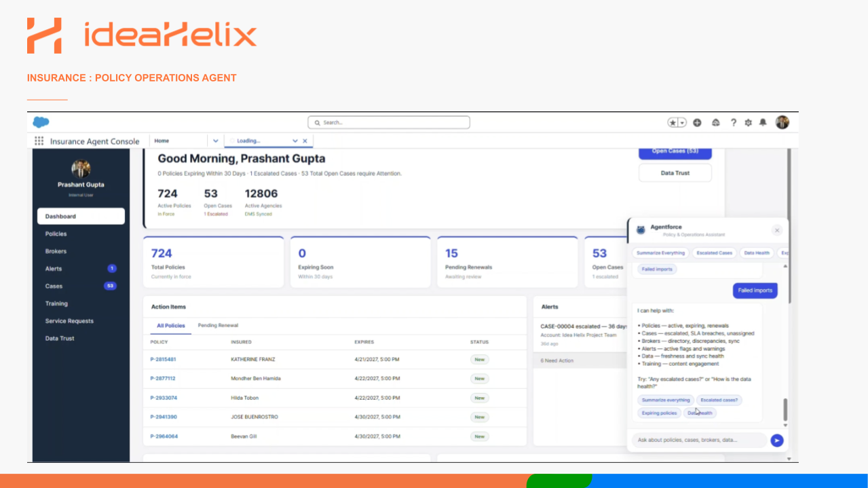Click the Agentforce bot avatar icon
The image size is (868, 488).
(641, 230)
